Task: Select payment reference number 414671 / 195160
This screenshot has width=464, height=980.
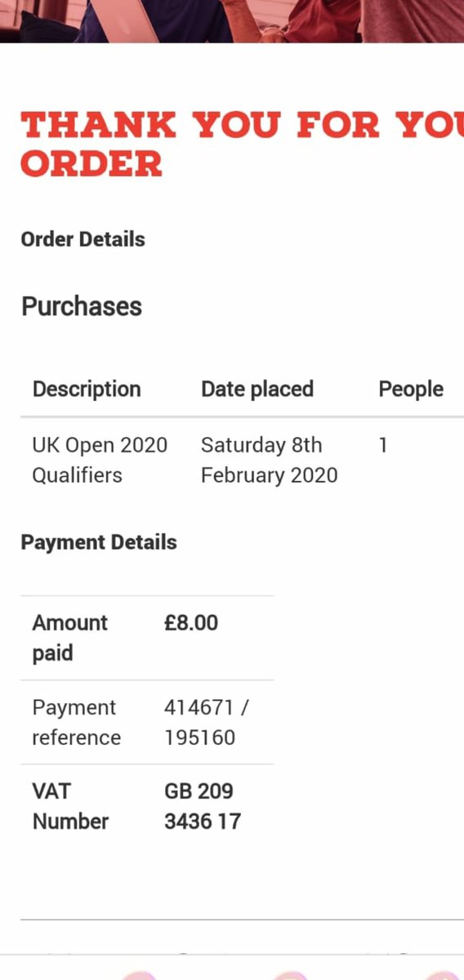Action: 206,722
